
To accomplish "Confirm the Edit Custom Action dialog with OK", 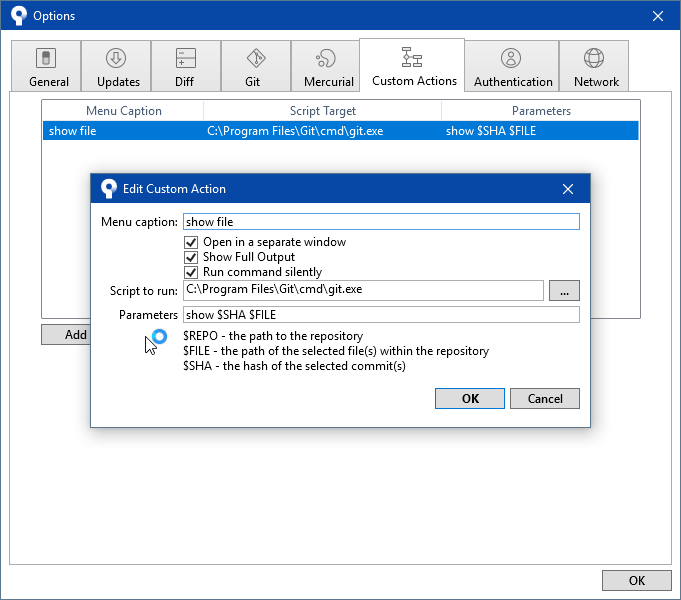I will tap(469, 398).
